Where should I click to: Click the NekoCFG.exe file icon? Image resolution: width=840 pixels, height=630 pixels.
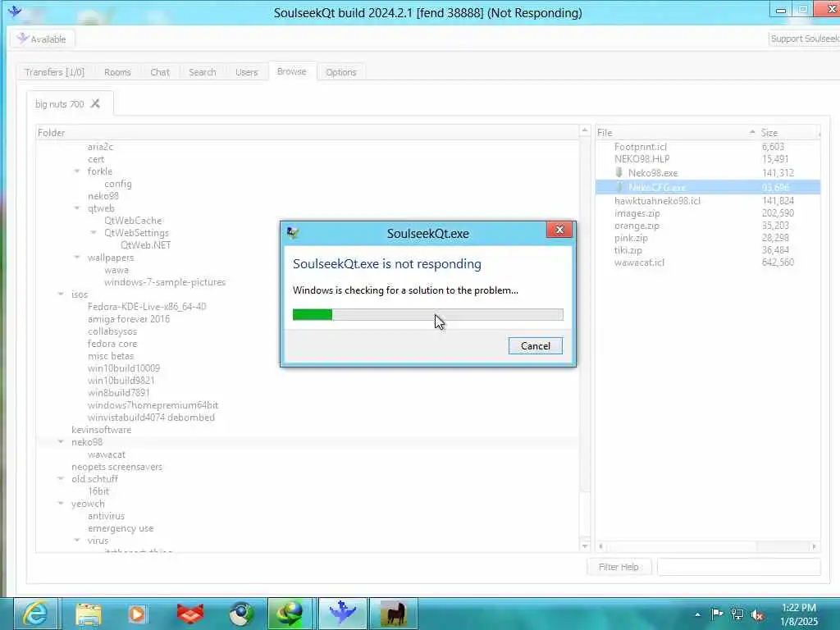619,187
